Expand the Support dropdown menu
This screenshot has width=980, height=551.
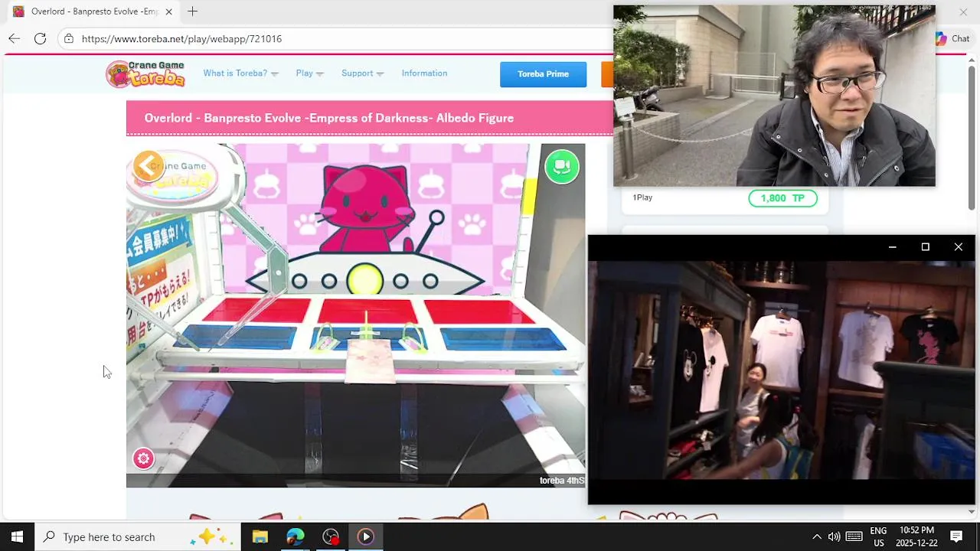(x=362, y=73)
